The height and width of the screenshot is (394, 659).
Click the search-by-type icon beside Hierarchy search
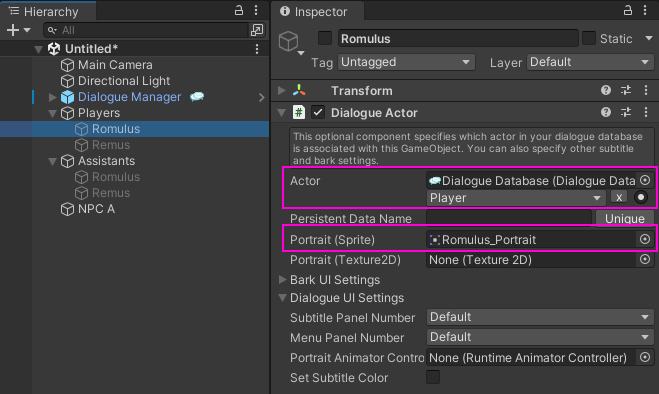point(257,30)
